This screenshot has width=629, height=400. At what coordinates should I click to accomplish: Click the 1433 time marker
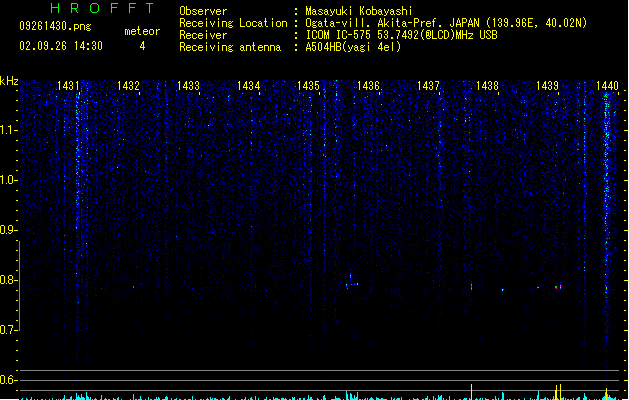[x=188, y=86]
